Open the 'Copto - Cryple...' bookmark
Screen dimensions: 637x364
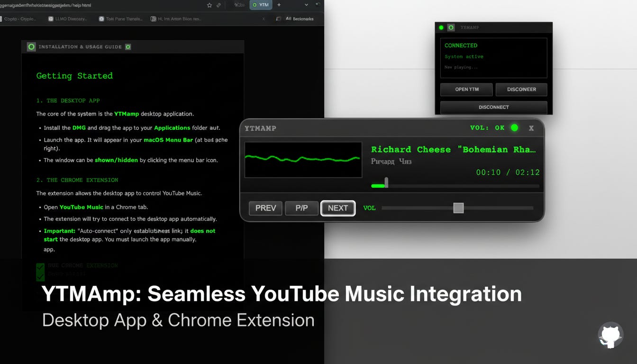coord(17,19)
